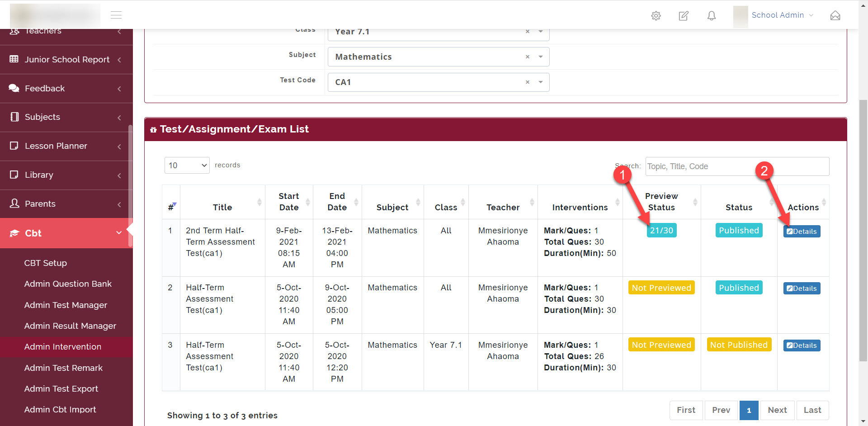Click Not Previewed badge in row 2

pos(662,288)
